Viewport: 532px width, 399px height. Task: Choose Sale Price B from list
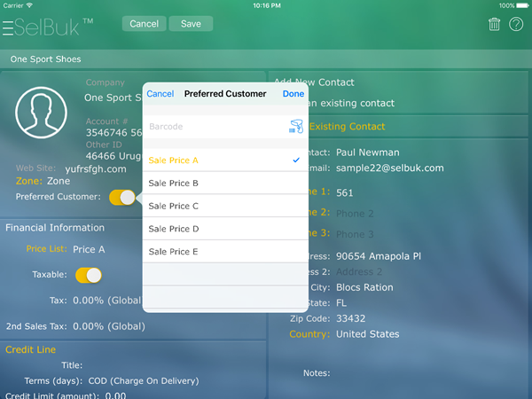[x=225, y=184]
